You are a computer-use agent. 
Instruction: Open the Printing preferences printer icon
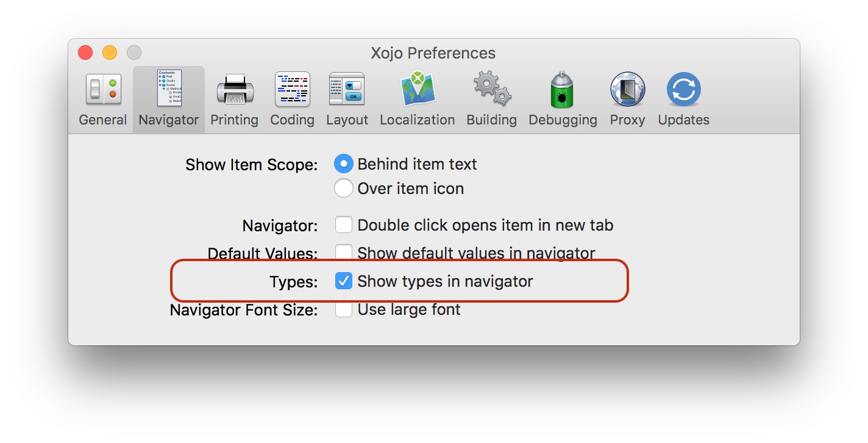(235, 90)
